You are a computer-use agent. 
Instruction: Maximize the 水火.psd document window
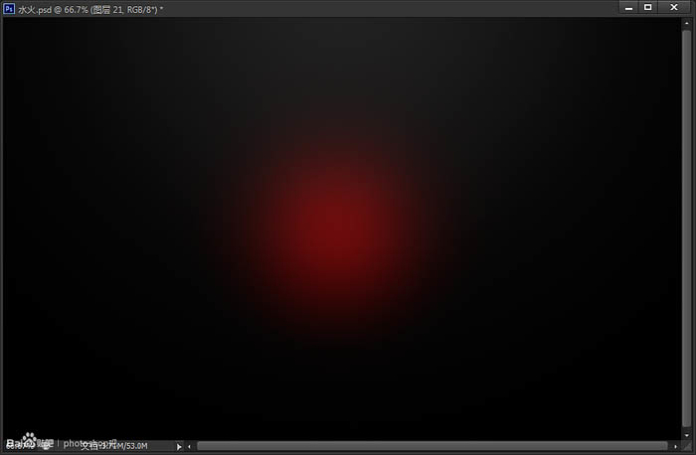pyautogui.click(x=648, y=8)
